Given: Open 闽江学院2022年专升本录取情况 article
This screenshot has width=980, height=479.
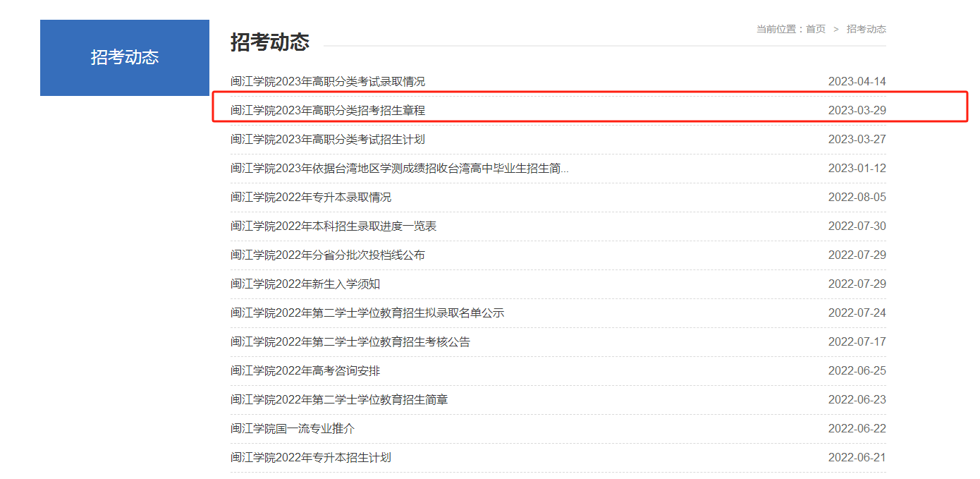Looking at the screenshot, I should click(311, 198).
